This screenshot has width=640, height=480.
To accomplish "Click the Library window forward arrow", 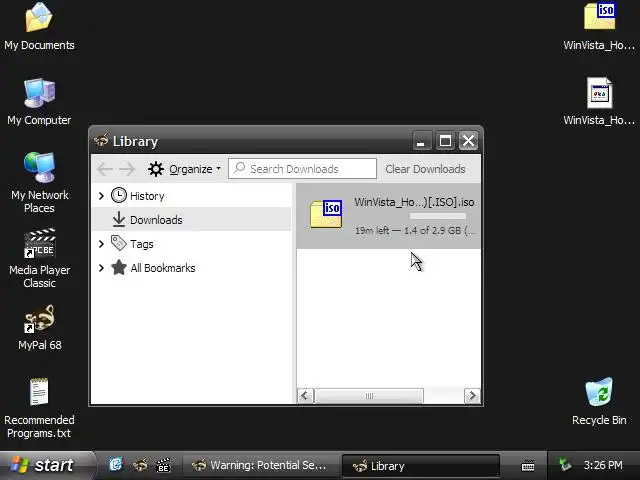I will [127, 169].
